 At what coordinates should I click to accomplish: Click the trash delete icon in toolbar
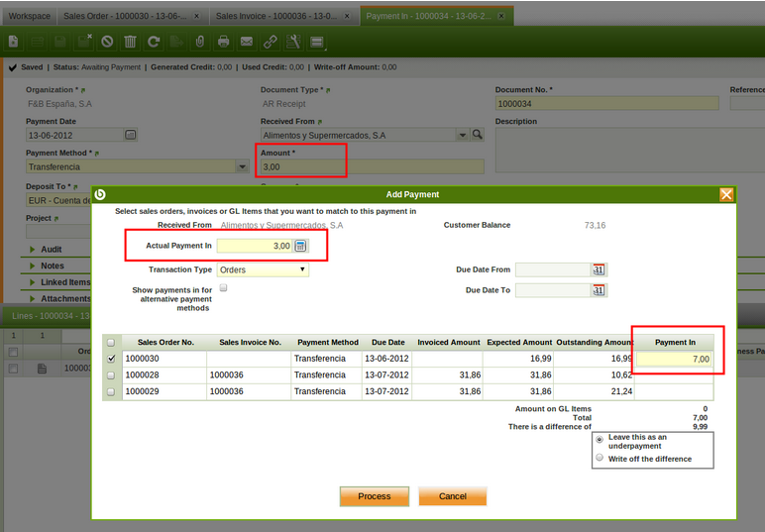click(130, 42)
